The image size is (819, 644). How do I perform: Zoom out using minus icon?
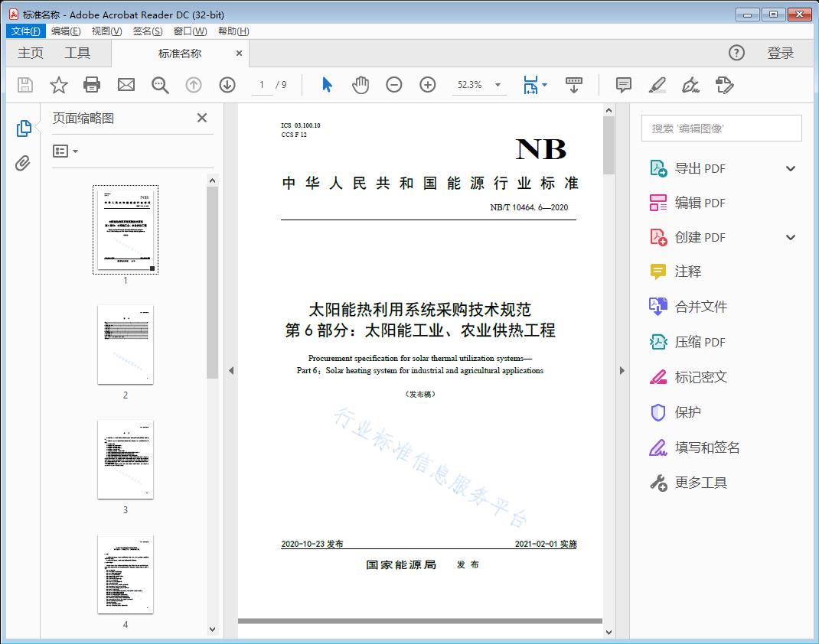394,85
